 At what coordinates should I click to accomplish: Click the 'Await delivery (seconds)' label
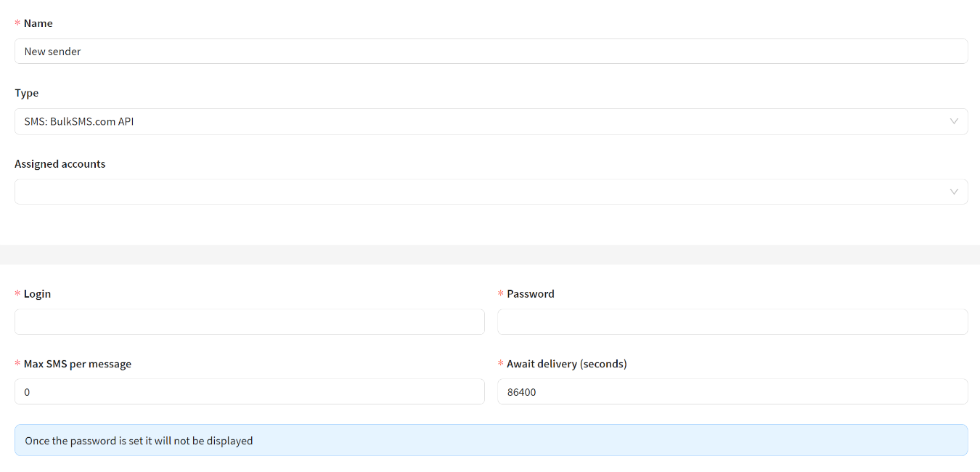tap(566, 364)
